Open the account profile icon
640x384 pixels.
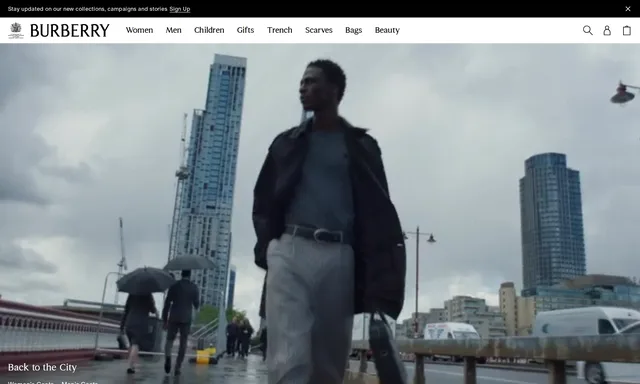[x=607, y=30]
